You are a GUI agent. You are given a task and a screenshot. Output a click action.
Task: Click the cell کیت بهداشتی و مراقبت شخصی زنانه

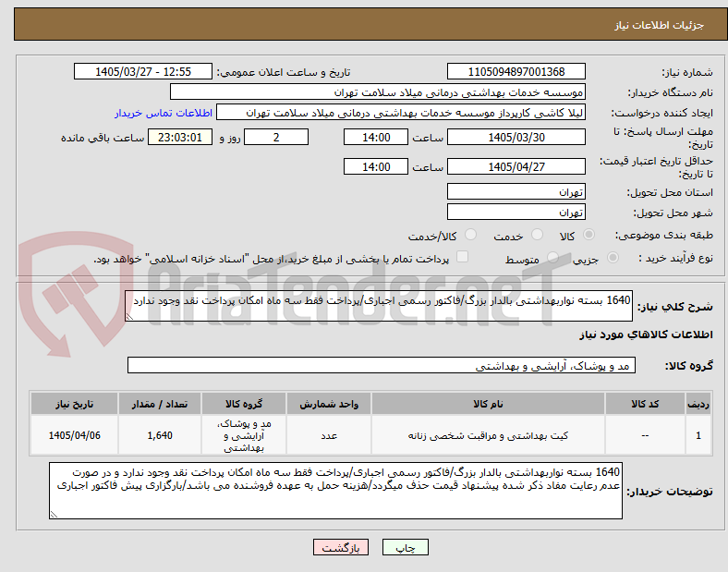(x=488, y=435)
